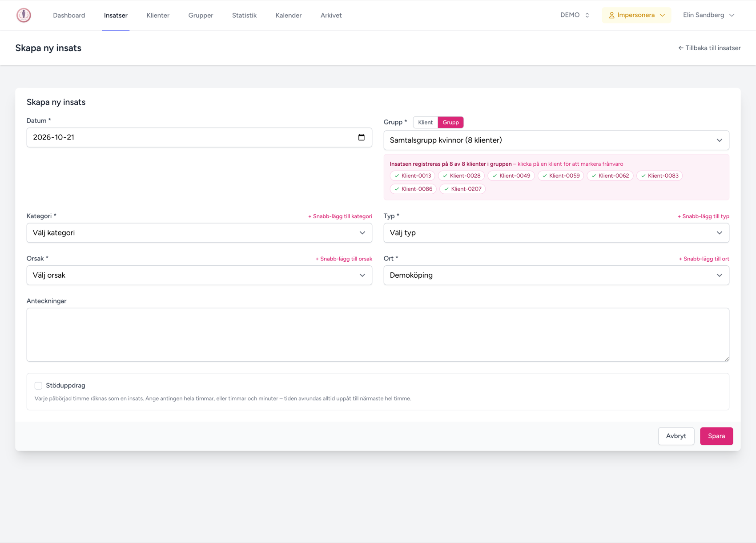Image resolution: width=756 pixels, height=543 pixels.
Task: Select the Grupp mode button
Action: tap(450, 122)
